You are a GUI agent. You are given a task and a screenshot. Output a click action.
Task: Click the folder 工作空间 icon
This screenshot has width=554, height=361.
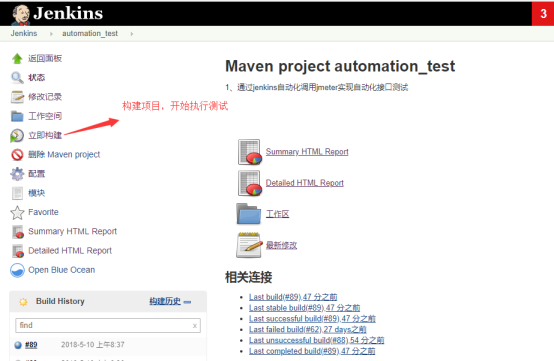(17, 116)
